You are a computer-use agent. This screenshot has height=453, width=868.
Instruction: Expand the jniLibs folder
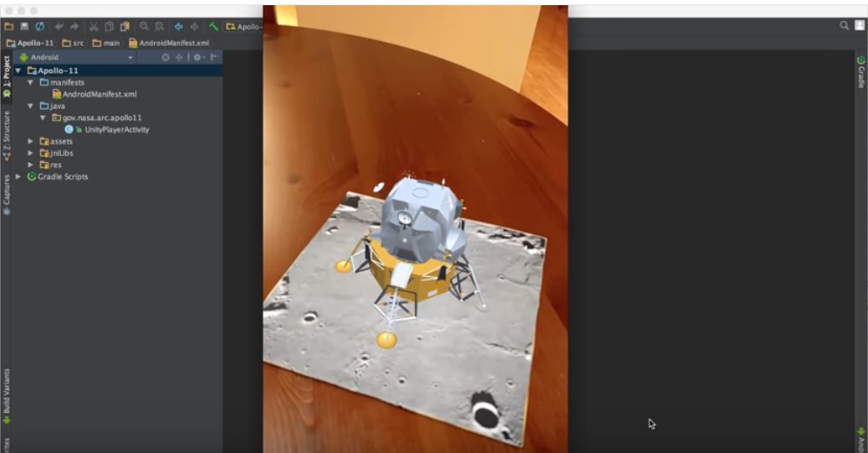tap(30, 152)
